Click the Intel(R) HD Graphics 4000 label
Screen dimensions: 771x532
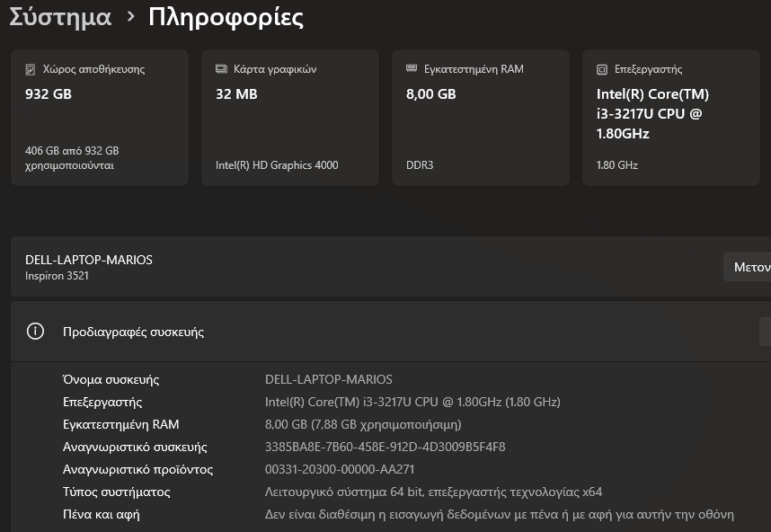click(277, 165)
